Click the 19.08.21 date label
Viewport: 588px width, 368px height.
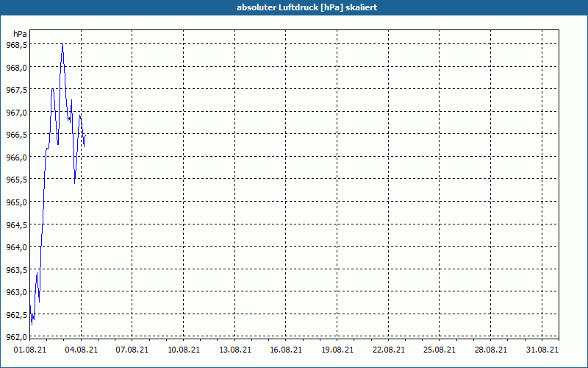(337, 350)
